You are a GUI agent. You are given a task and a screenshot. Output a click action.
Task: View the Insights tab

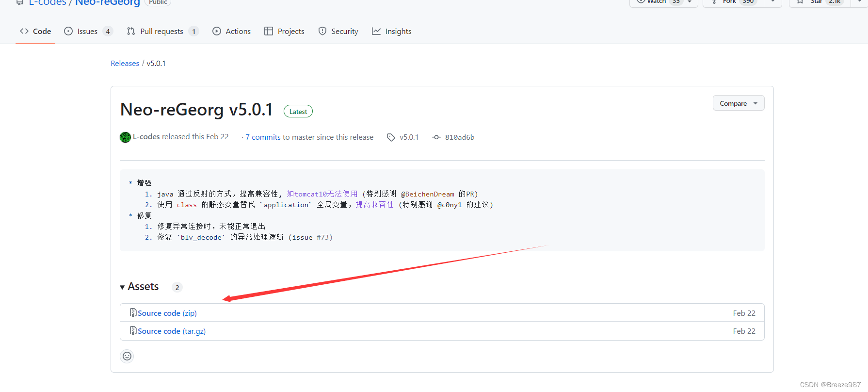click(391, 31)
